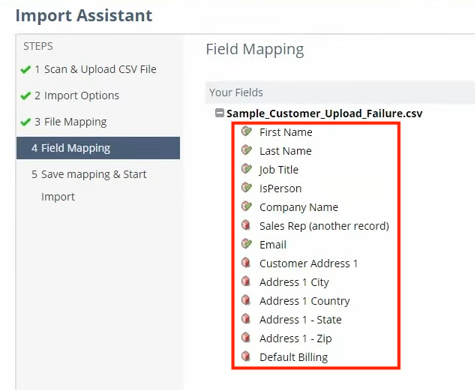Click the red icon beside Customer Address 1
Viewport: 475px width, 390px height.
point(246,263)
